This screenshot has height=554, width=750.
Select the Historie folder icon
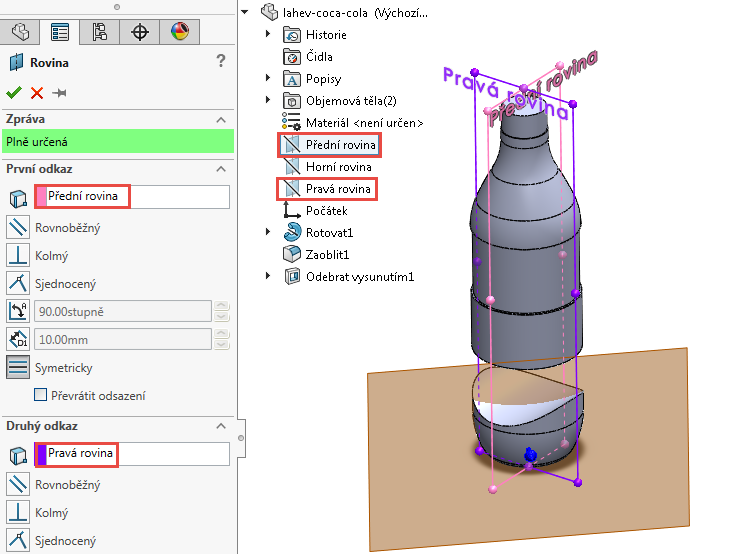[x=292, y=34]
